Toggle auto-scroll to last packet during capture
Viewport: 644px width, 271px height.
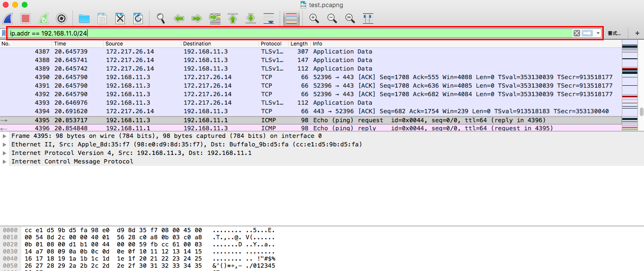[x=269, y=18]
